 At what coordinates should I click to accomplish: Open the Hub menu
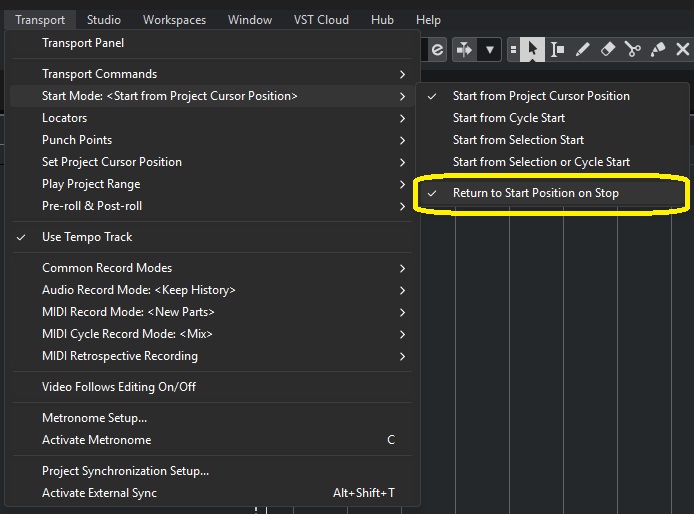click(382, 20)
